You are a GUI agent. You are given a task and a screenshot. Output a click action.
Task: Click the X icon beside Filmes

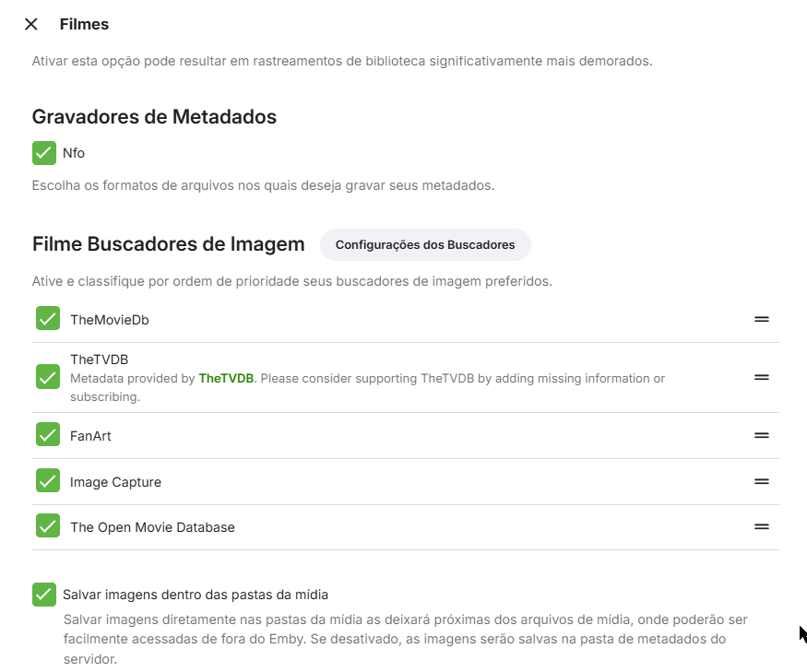(x=30, y=24)
